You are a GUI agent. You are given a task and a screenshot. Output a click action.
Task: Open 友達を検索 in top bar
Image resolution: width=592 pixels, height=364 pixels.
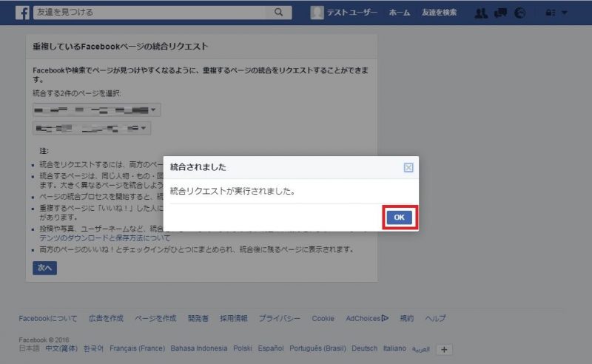coord(439,13)
